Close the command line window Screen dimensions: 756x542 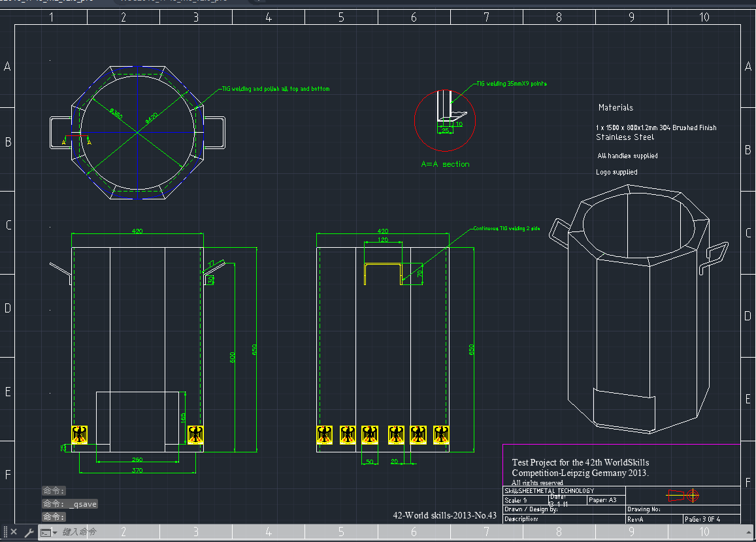pos(14,532)
